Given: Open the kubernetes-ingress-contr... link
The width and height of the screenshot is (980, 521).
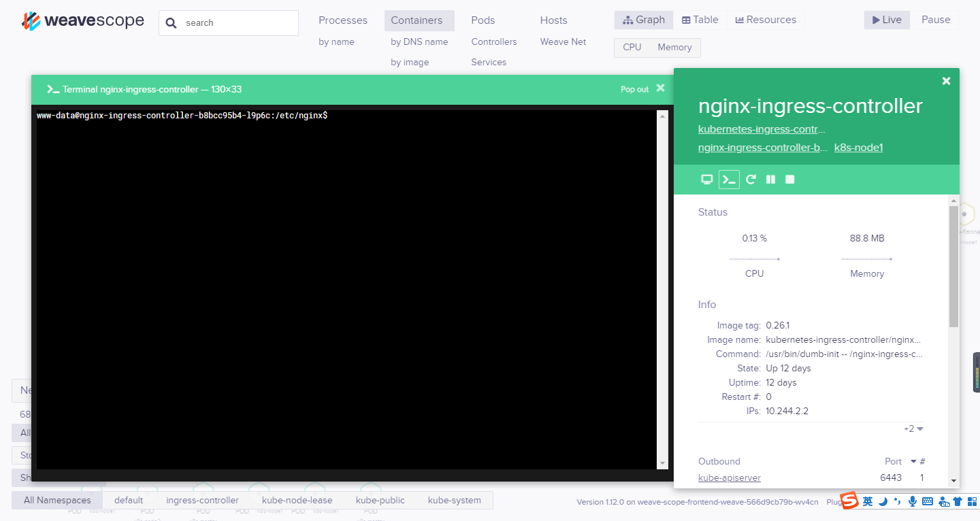Looking at the screenshot, I should pyautogui.click(x=762, y=129).
